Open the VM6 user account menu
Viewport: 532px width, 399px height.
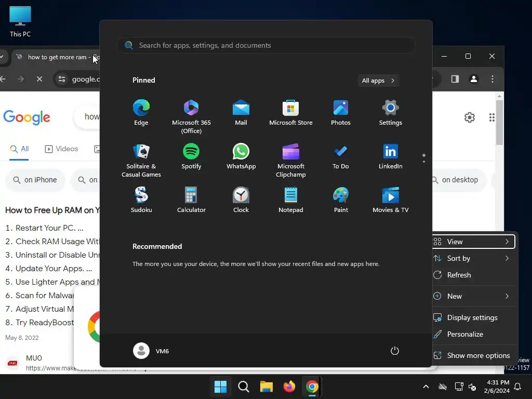point(151,351)
